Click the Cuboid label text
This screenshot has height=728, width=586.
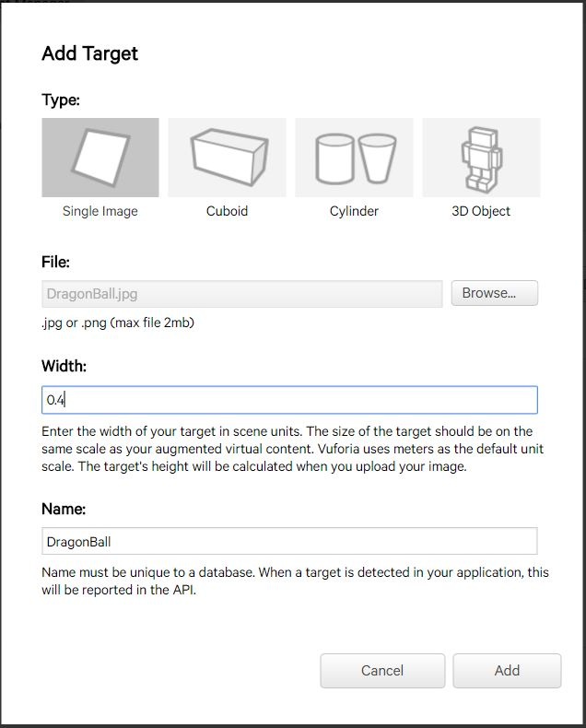point(227,211)
